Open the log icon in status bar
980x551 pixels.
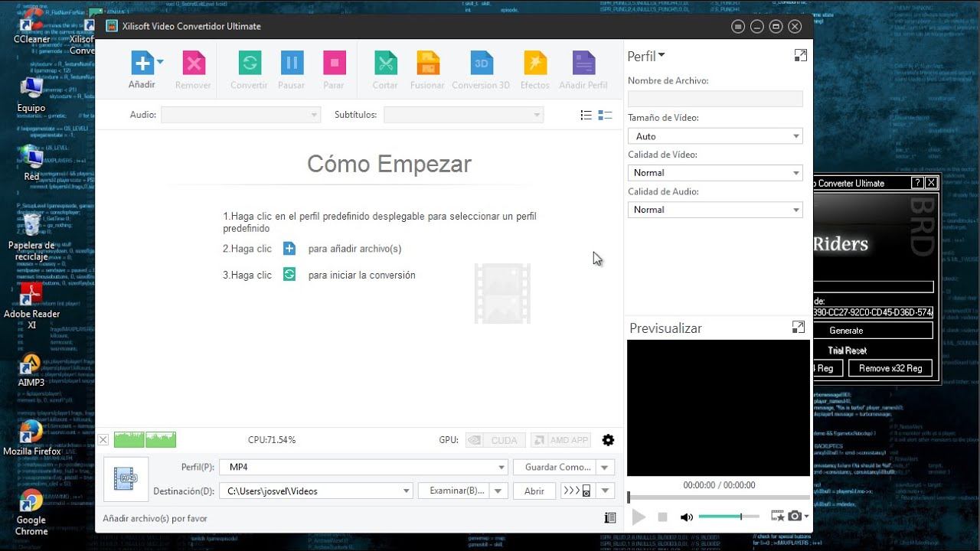(609, 518)
